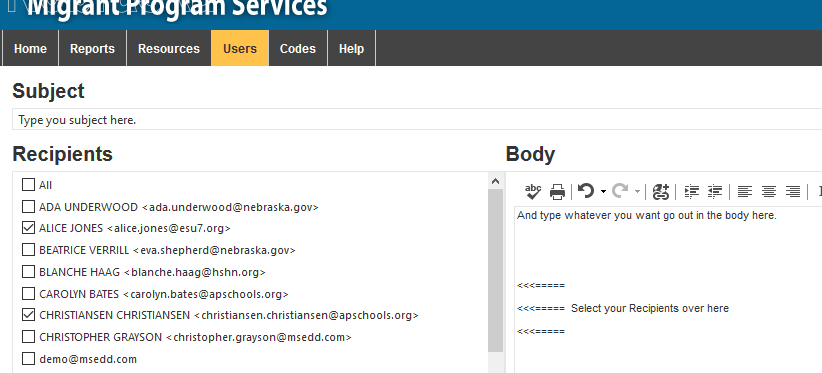Viewport: 822px width, 373px height.
Task: Select ADA UNDERWOOD as a recipient
Action: [28, 206]
